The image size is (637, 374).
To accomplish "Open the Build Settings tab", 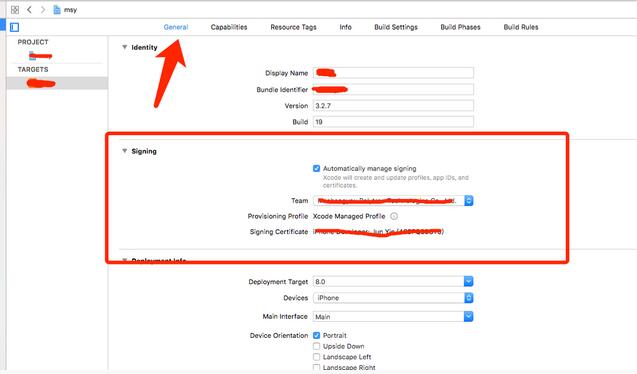I will click(396, 27).
